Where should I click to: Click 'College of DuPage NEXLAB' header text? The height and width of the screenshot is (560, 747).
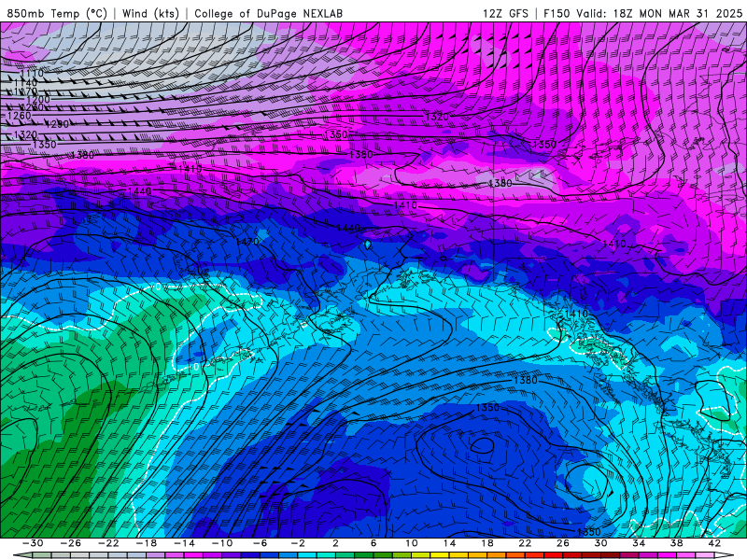coord(268,13)
